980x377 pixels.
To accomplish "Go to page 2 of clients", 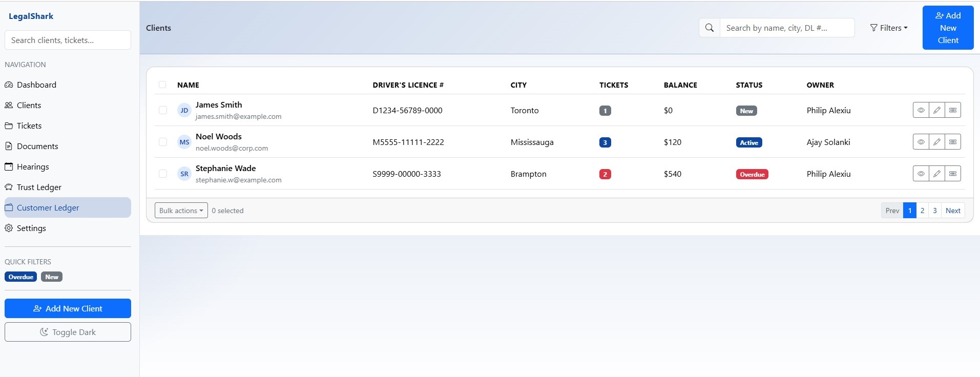I will (x=922, y=211).
